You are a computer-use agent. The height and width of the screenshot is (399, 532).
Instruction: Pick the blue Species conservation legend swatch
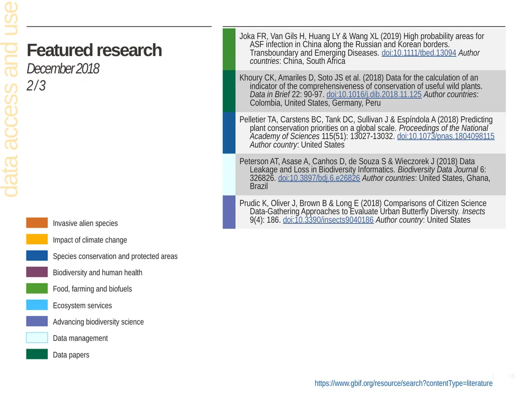(37, 256)
